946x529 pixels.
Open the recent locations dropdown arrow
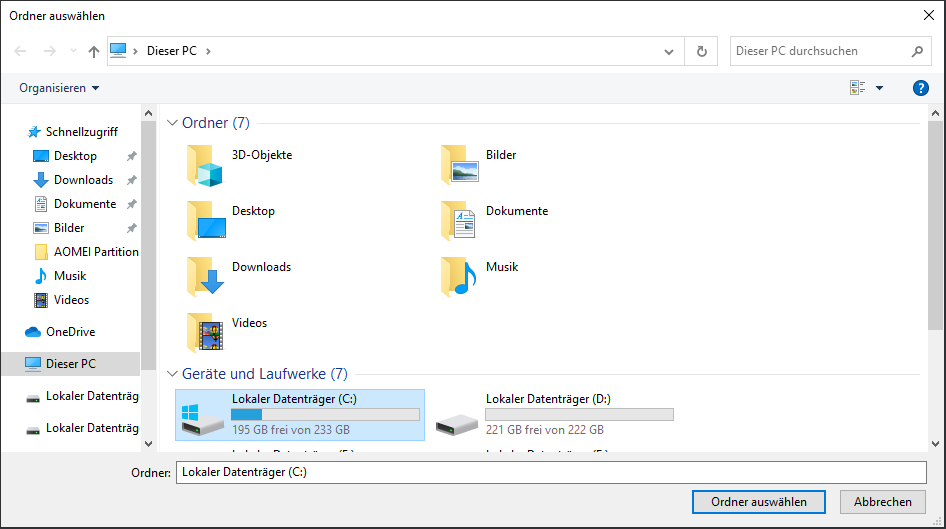click(x=73, y=51)
